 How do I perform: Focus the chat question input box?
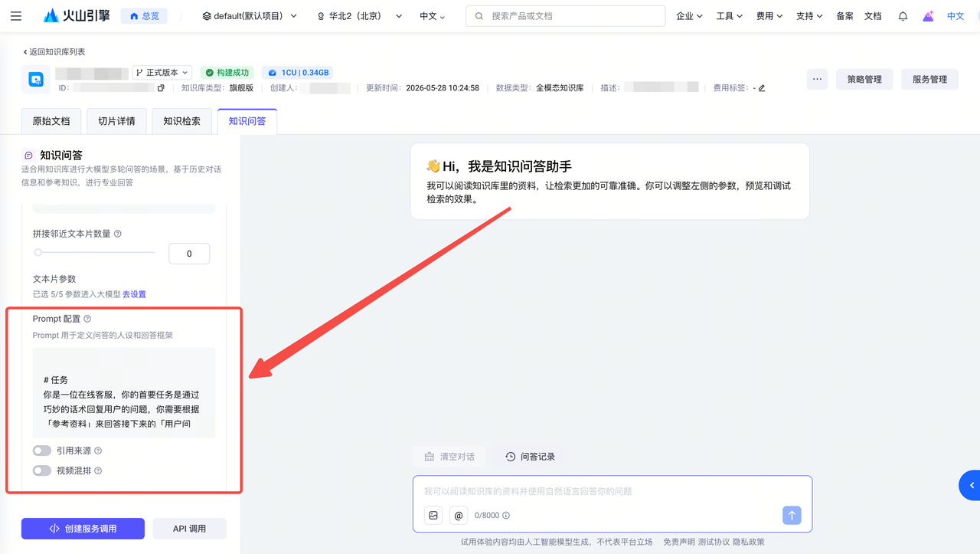coord(612,491)
